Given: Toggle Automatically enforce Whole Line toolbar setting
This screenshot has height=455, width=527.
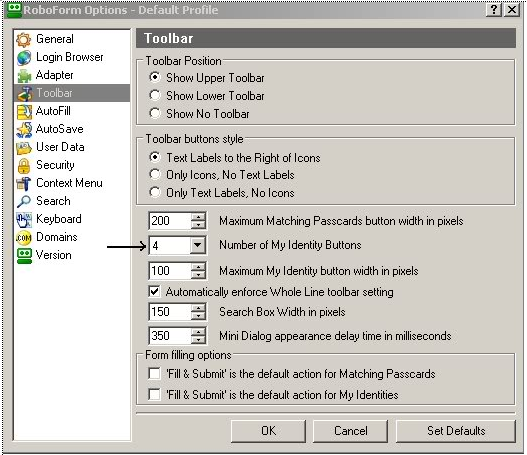Looking at the screenshot, I should (154, 291).
